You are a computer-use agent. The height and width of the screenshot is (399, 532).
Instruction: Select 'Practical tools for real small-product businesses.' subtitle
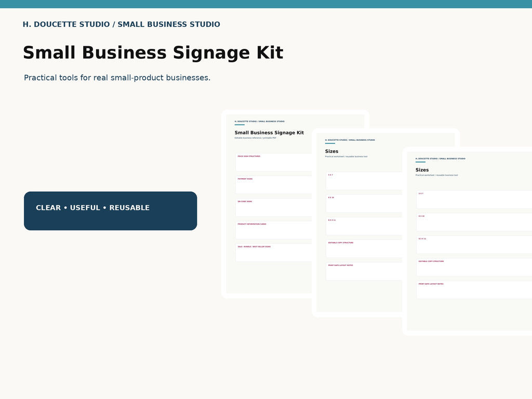point(117,78)
